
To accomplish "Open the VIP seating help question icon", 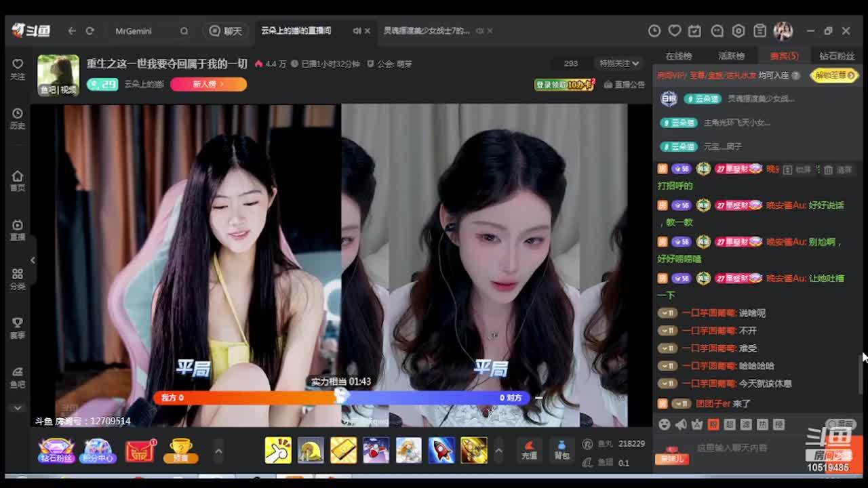I will 795,75.
